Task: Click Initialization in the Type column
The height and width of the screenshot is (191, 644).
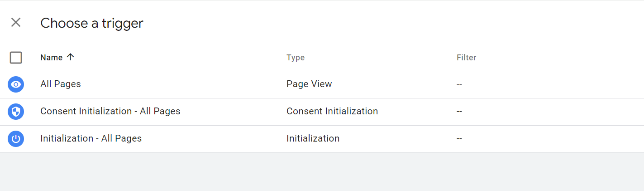Action: click(313, 138)
